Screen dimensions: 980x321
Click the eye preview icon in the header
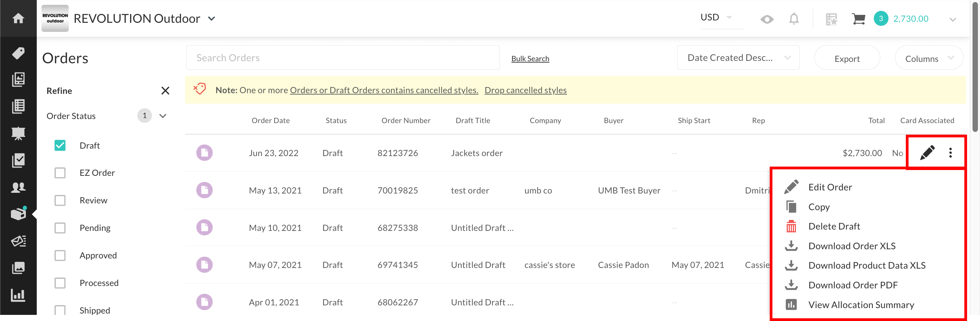(x=767, y=18)
